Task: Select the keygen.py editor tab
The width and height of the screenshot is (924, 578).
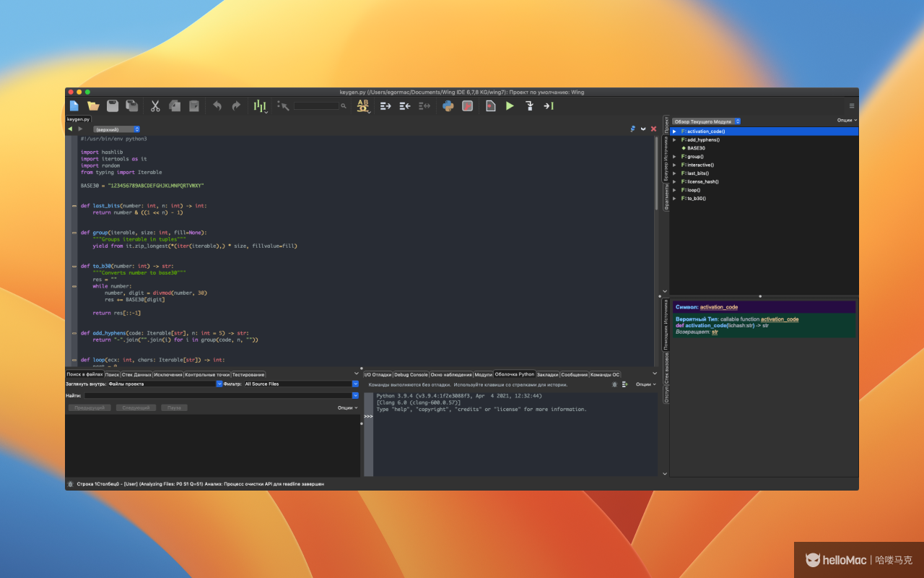Action: point(79,119)
